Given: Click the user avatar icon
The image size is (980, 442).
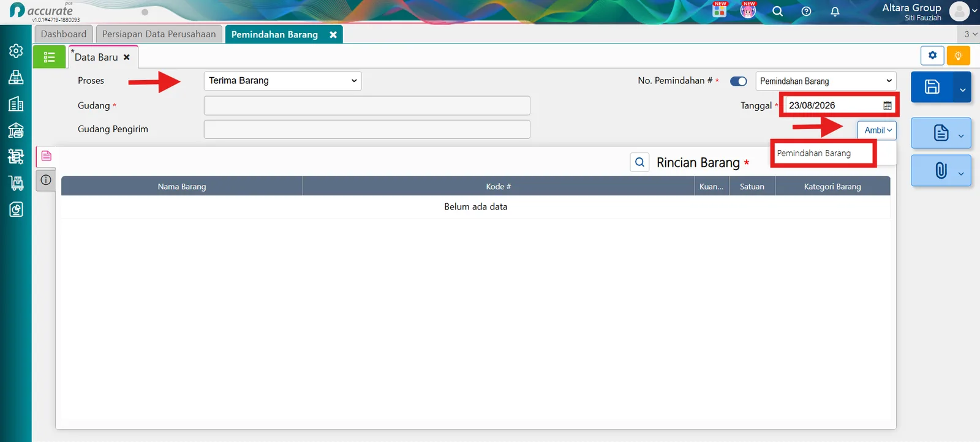Looking at the screenshot, I should (x=959, y=10).
